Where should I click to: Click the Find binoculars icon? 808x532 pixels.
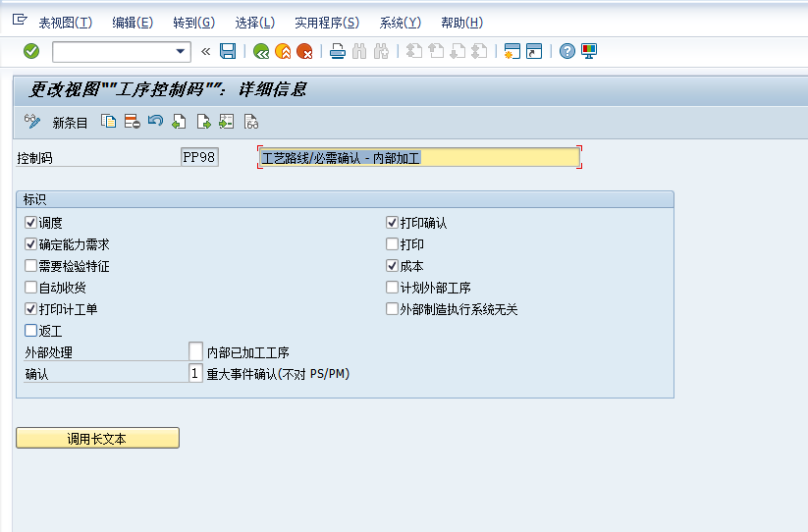click(x=359, y=51)
